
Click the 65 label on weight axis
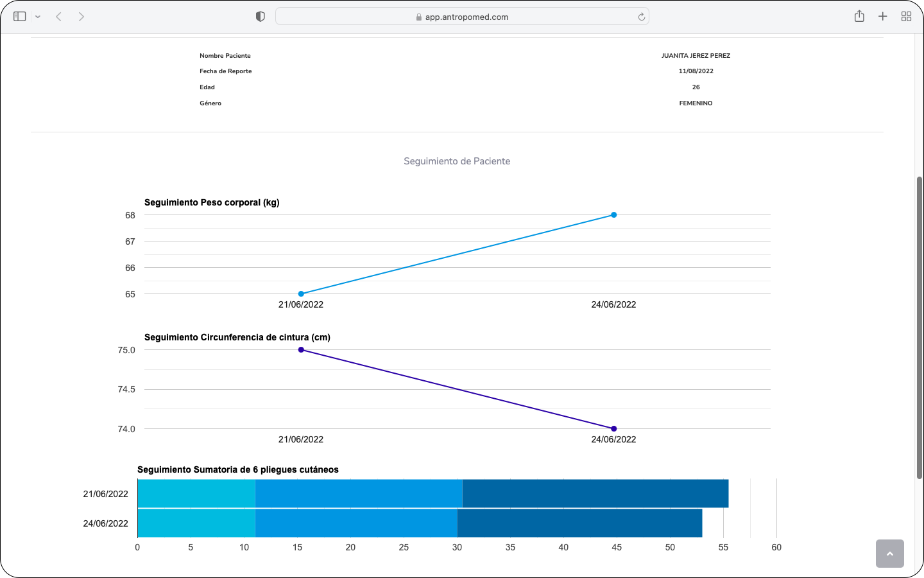pos(130,294)
